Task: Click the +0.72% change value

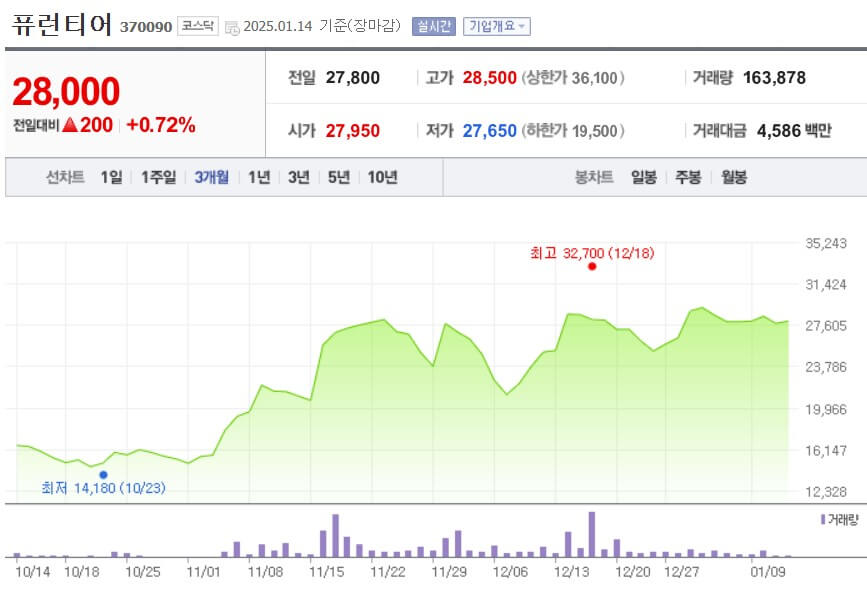Action: 161,125
